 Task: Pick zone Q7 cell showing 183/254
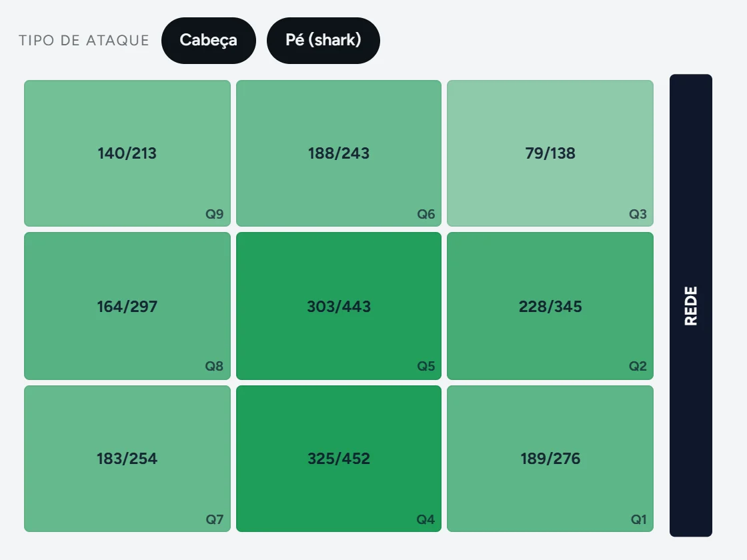point(127,459)
